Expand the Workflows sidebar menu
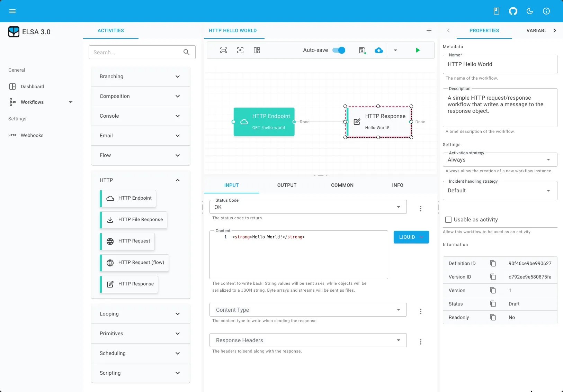 [x=41, y=102]
